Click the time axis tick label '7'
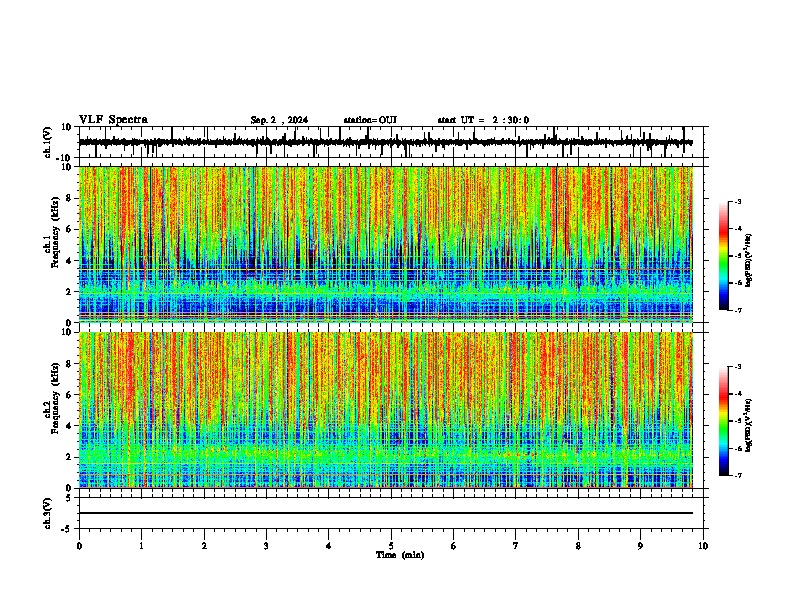Viewport: 792px width, 612px height. pyautogui.click(x=516, y=546)
